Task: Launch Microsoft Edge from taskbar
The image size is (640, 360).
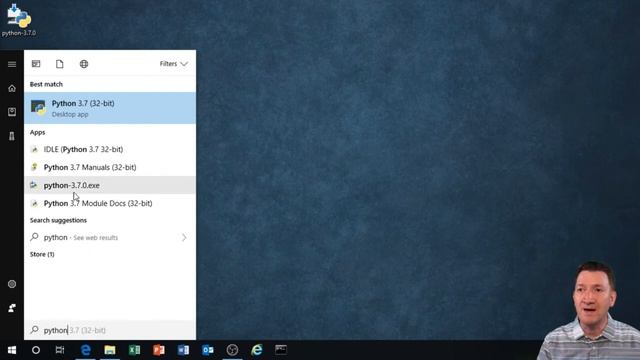Action: point(85,350)
